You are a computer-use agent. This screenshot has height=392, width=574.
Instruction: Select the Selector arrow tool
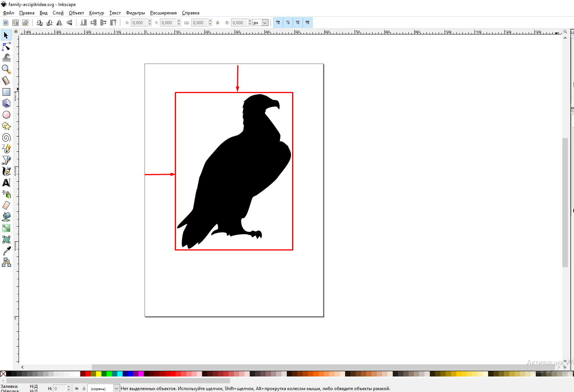click(x=6, y=35)
